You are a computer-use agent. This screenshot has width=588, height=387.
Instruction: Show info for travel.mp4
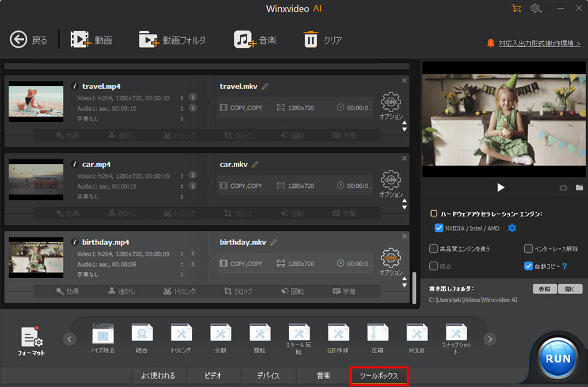74,86
